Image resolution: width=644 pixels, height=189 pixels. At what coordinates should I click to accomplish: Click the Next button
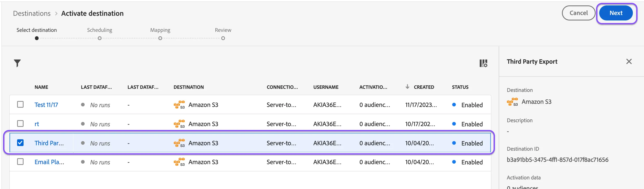[x=616, y=13]
